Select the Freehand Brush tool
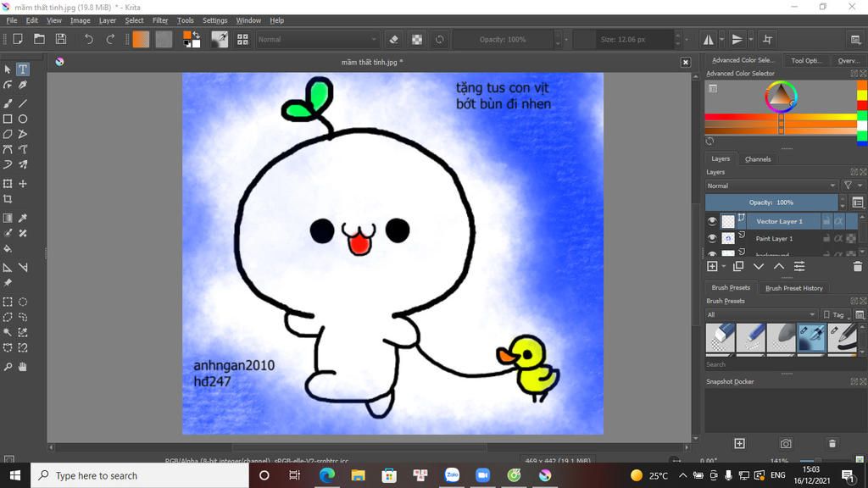The width and height of the screenshot is (868, 488). coord(8,103)
